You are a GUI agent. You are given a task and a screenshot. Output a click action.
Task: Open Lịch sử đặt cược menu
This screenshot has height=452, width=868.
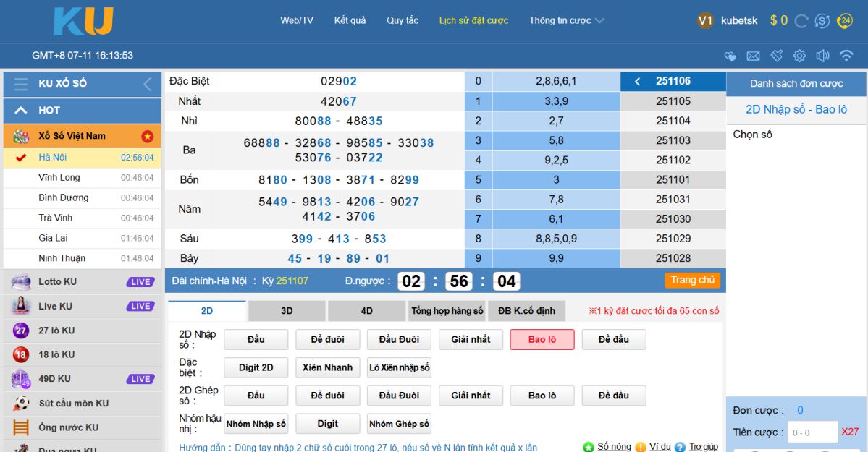click(473, 20)
